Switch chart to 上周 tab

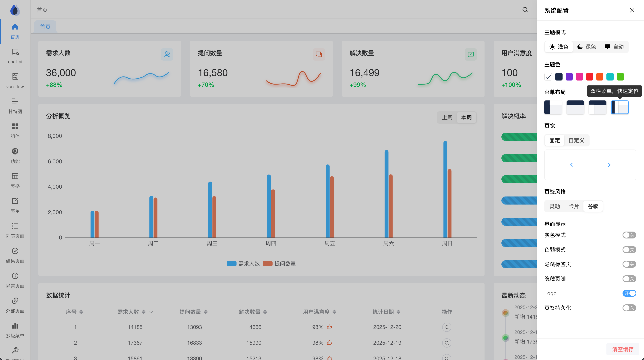[447, 118]
